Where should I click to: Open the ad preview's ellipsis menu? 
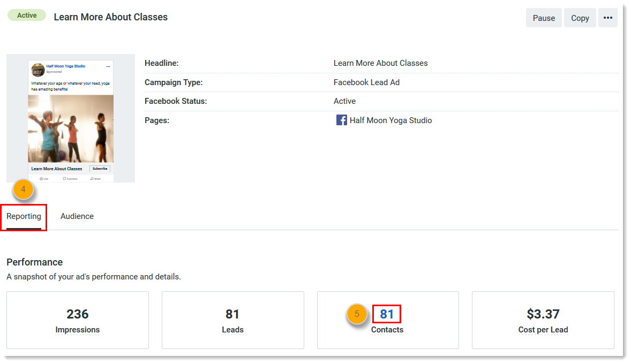tap(108, 66)
